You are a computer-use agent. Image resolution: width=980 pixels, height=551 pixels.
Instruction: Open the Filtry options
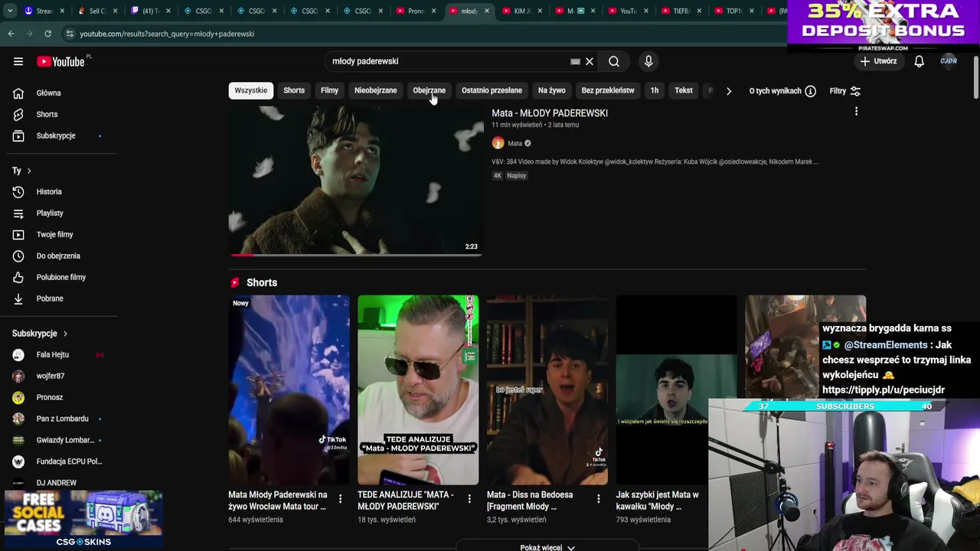845,91
